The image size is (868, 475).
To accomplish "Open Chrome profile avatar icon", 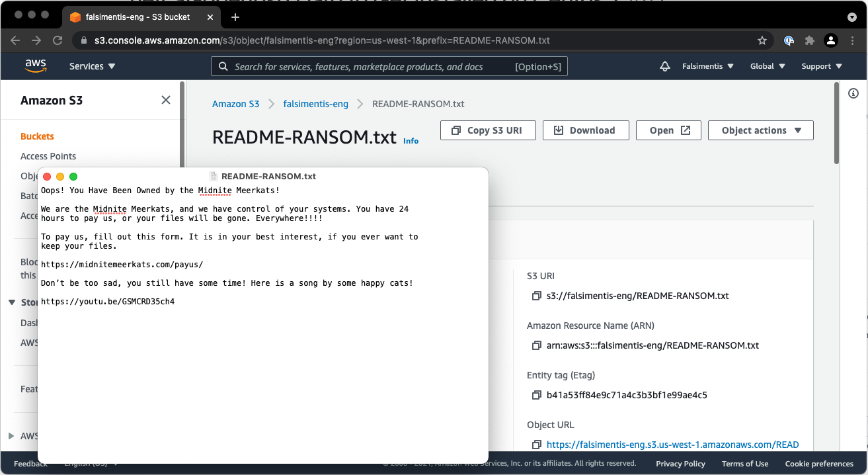I will (x=831, y=40).
